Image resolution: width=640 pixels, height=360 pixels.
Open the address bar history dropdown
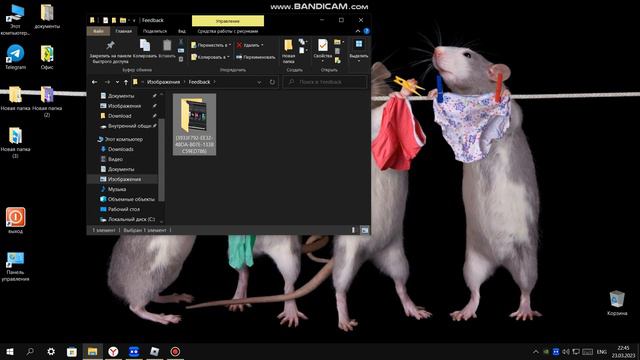click(x=259, y=82)
